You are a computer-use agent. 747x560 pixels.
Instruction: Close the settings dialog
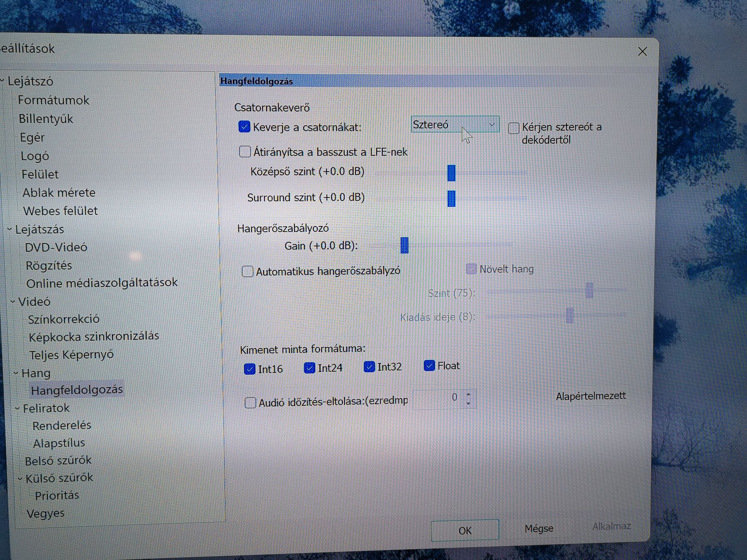tap(642, 52)
